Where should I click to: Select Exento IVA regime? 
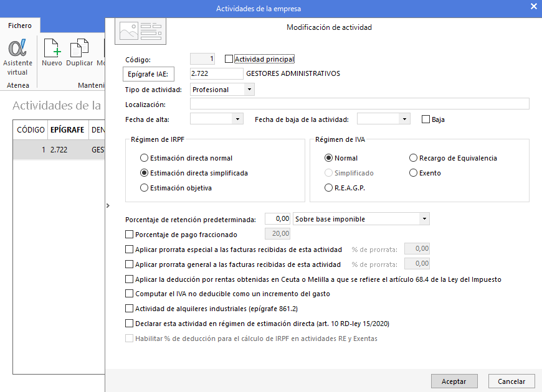point(413,173)
